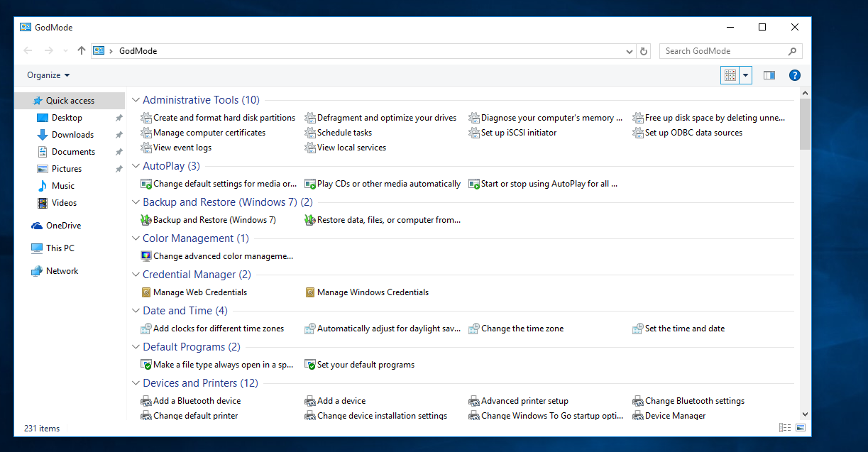Image resolution: width=868 pixels, height=452 pixels.
Task: Click the Quick access star icon
Action: tap(38, 101)
